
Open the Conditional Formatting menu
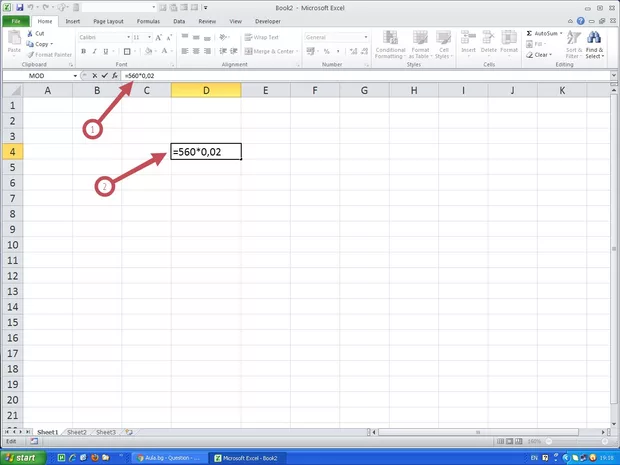[x=390, y=45]
